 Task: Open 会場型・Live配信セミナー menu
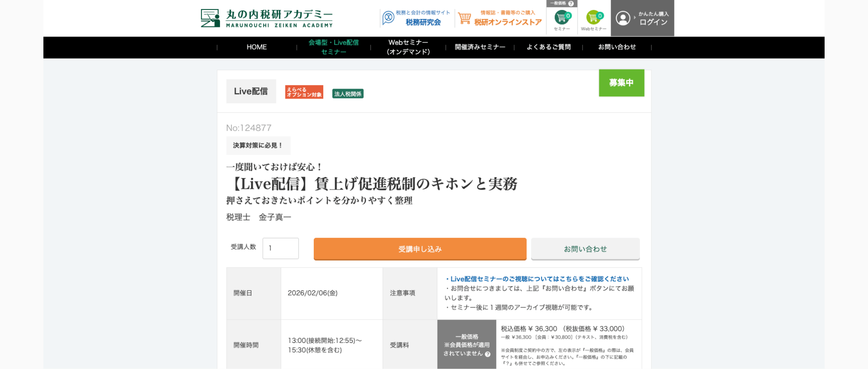click(333, 47)
